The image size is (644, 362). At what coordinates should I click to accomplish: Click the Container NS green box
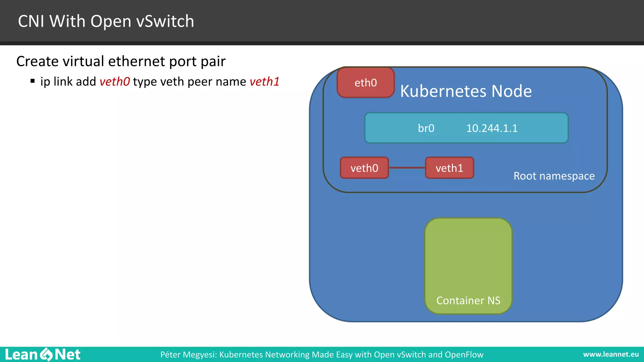click(x=468, y=266)
